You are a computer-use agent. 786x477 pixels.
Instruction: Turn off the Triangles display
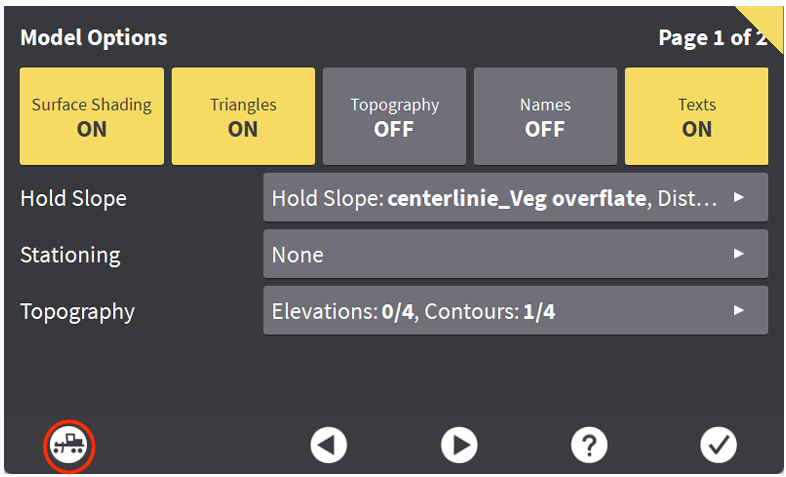coord(243,116)
